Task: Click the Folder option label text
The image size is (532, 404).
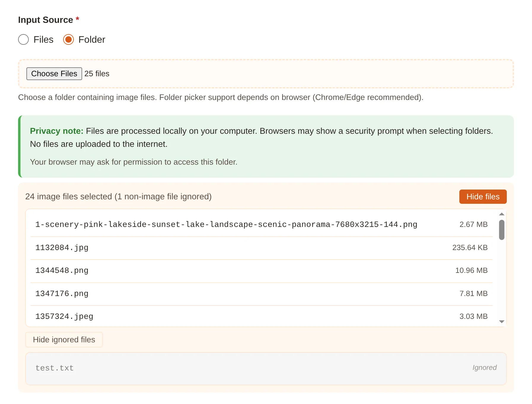Action: pos(92,39)
